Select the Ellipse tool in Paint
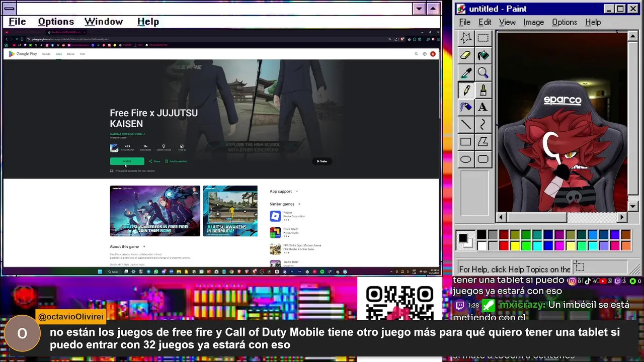 click(x=466, y=159)
